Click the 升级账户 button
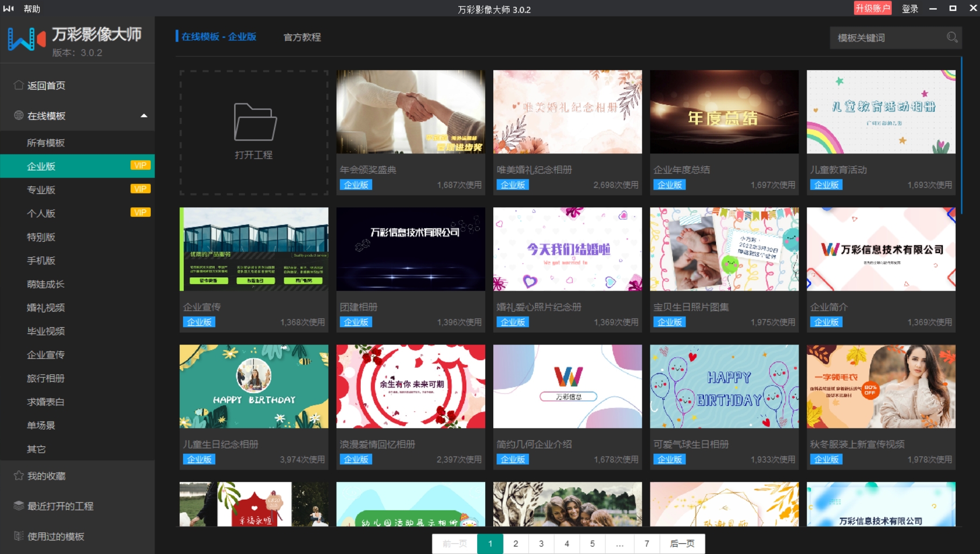 (872, 9)
